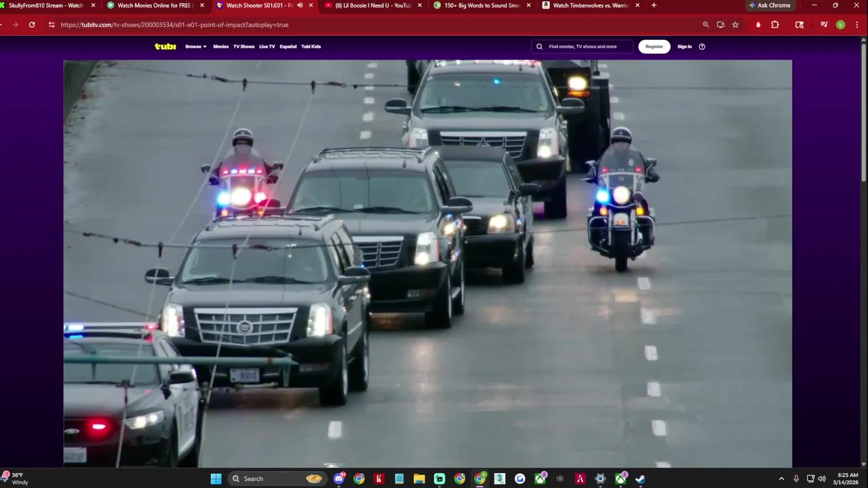Open a new tab with plus icon
Screen dimensions: 868x488
654,5
